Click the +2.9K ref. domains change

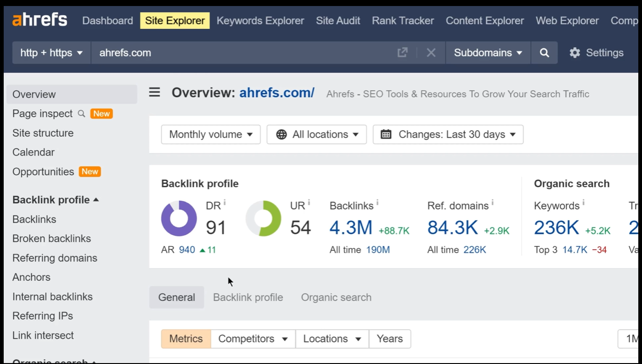tap(497, 231)
